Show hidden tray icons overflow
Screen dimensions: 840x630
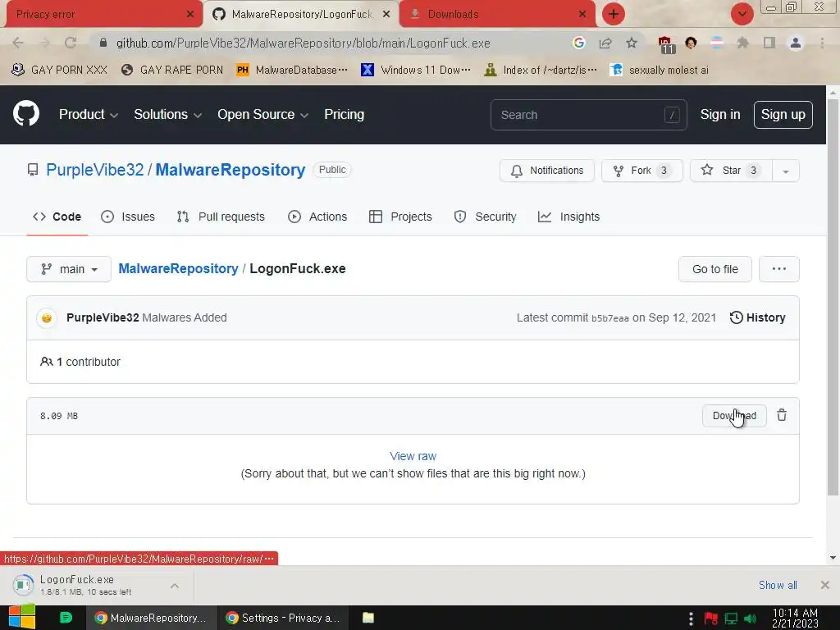pos(691,619)
